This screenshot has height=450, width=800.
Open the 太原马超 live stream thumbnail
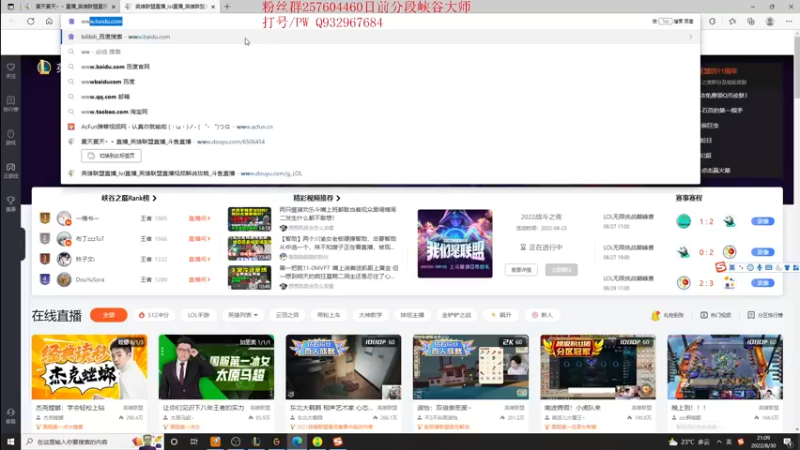(x=216, y=367)
